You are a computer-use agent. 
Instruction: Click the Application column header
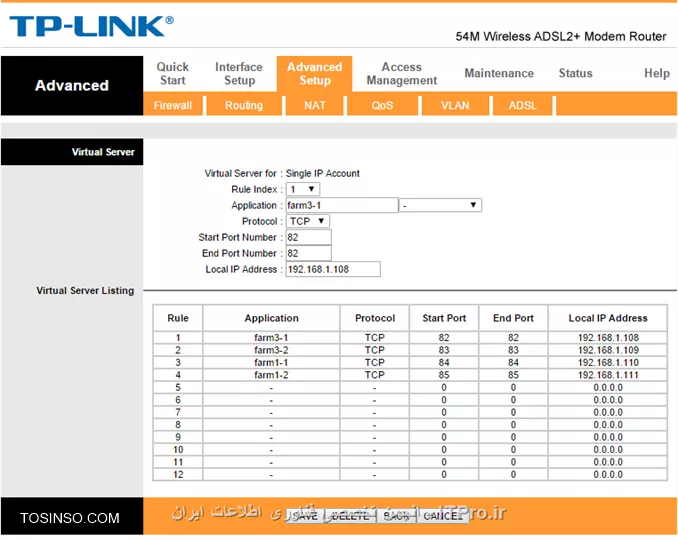point(271,318)
